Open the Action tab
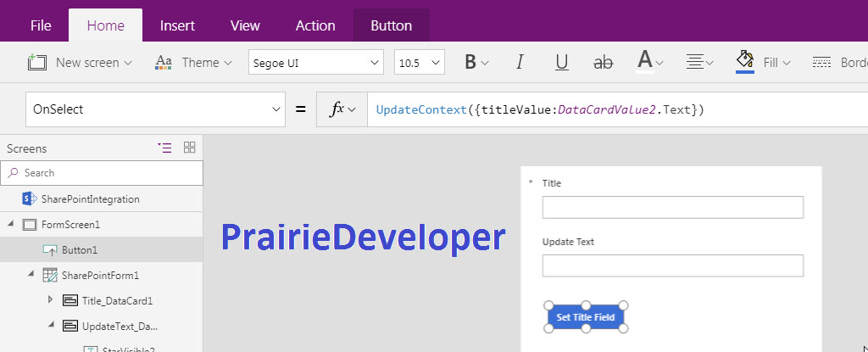This screenshot has width=868, height=352. (315, 26)
